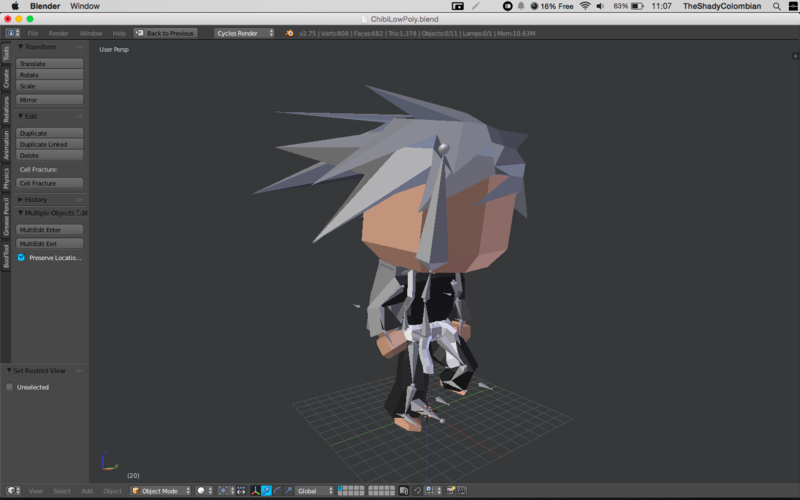Open the pivot point selector
The height and width of the screenshot is (500, 800).
[x=226, y=490]
